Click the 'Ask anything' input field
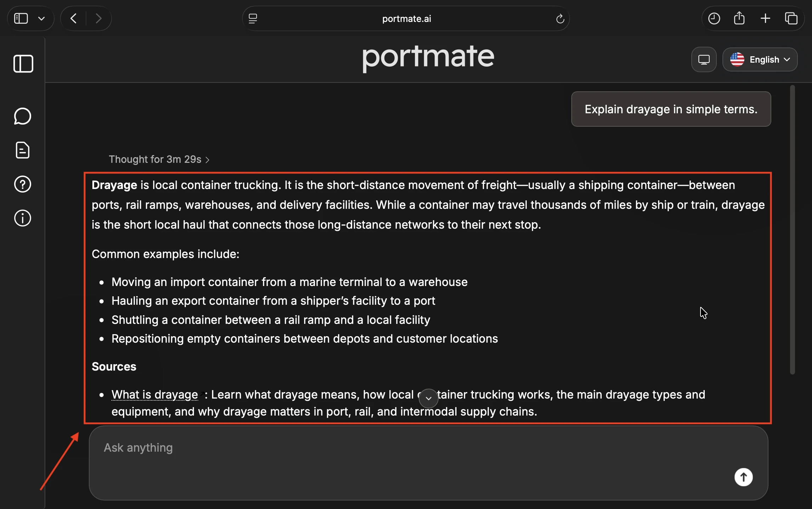The image size is (812, 509). tap(428, 463)
